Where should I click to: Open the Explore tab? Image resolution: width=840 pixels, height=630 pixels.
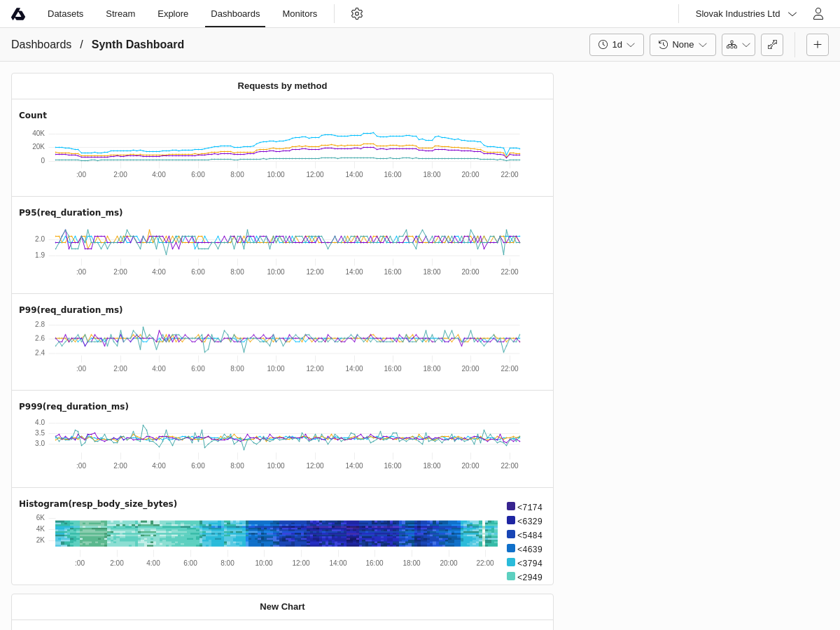[173, 14]
